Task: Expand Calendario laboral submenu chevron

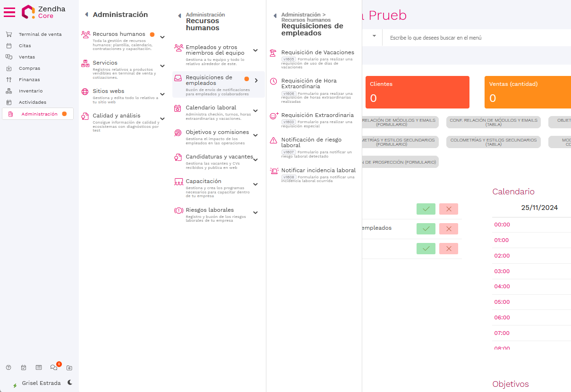Action: [x=256, y=111]
